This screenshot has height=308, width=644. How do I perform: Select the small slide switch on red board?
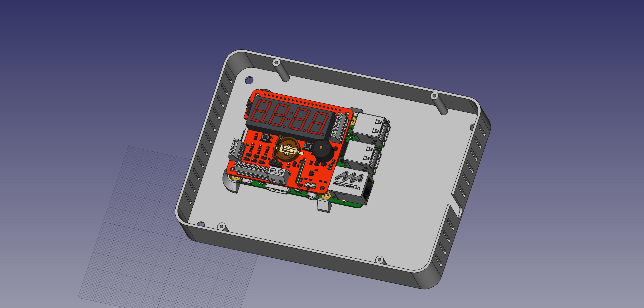click(310, 185)
